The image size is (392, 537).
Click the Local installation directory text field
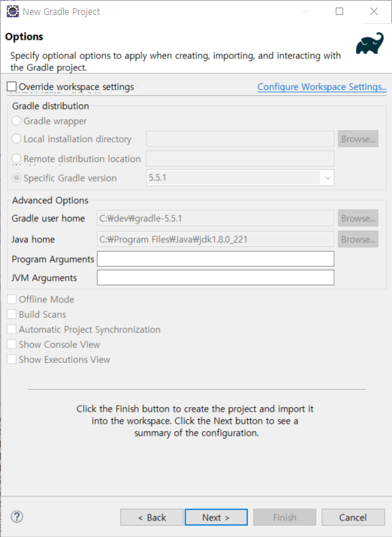point(240,139)
